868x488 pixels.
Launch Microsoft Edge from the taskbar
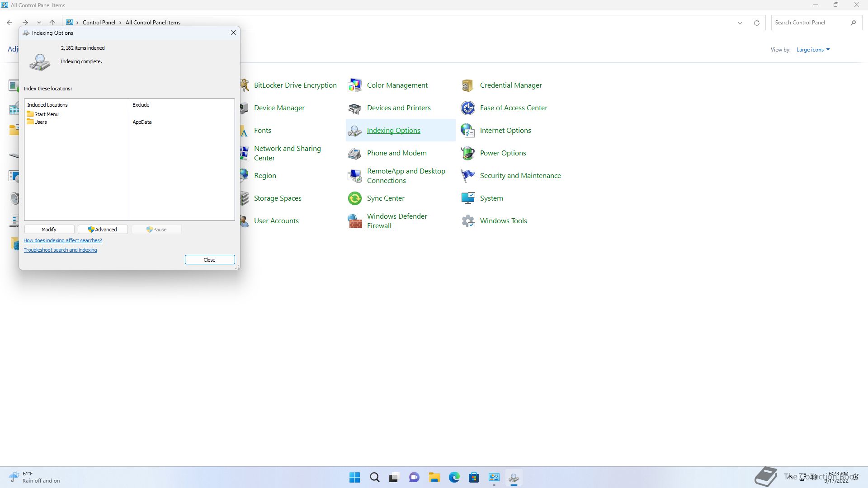[x=454, y=477]
